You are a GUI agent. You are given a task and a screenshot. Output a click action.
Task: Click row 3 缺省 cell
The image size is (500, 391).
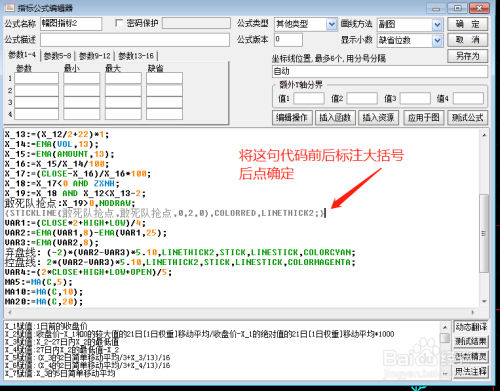164,102
